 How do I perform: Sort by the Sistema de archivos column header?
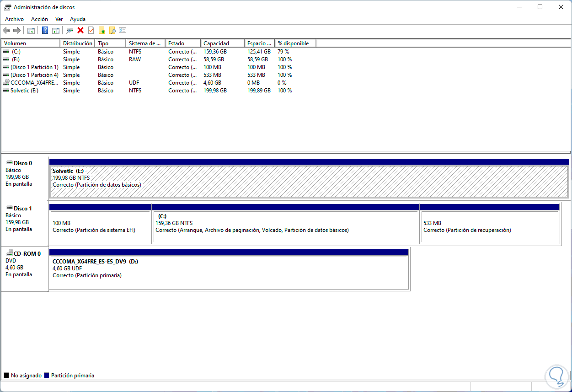click(x=145, y=43)
